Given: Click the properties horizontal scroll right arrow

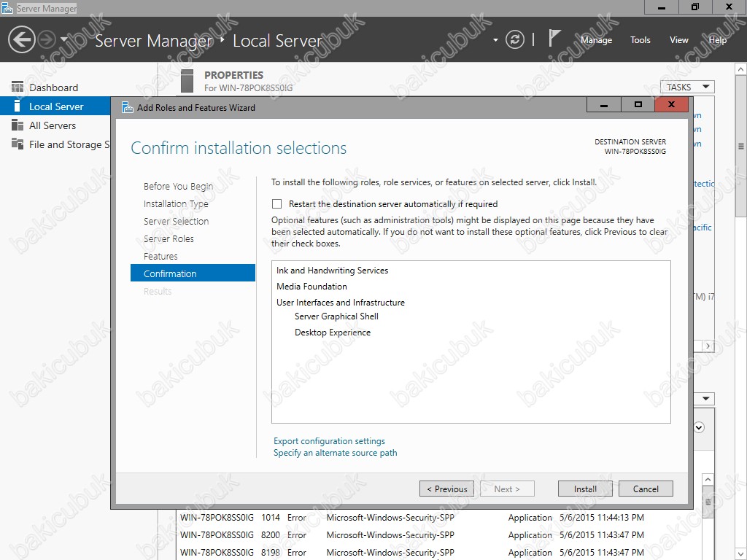Looking at the screenshot, I should [708, 346].
